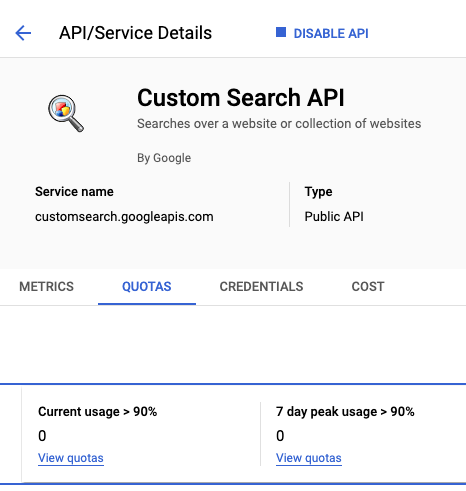Screen dimensions: 466x491
Task: Select the QUOTAS tab
Action: (147, 287)
